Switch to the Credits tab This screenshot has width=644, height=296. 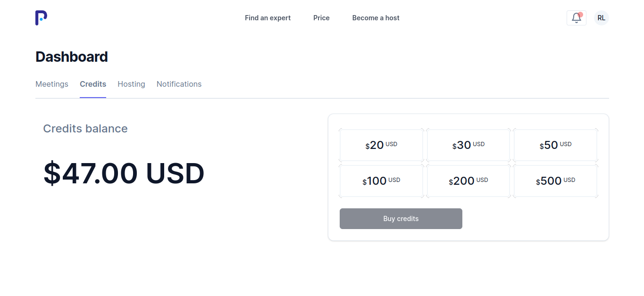pyautogui.click(x=93, y=84)
